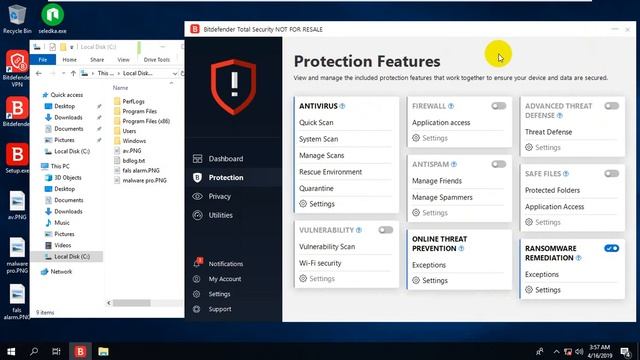The width and height of the screenshot is (640, 360).
Task: Open the File tab in Explorer ribbon
Action: [x=43, y=60]
